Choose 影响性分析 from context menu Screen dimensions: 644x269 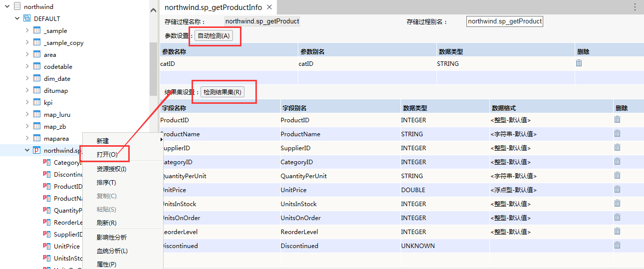[111, 237]
